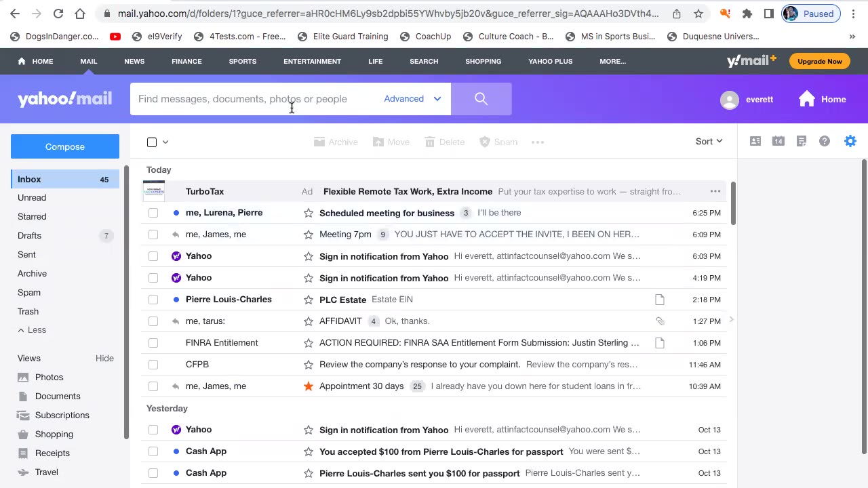Check the Meeting 7pm email checkbox
Viewport: 868px width, 488px height.
click(153, 235)
